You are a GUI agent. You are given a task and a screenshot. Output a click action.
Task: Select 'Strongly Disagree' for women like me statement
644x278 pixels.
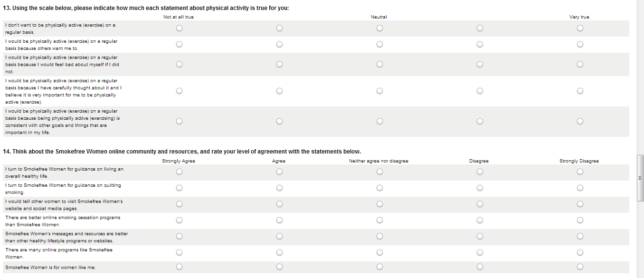580,267
